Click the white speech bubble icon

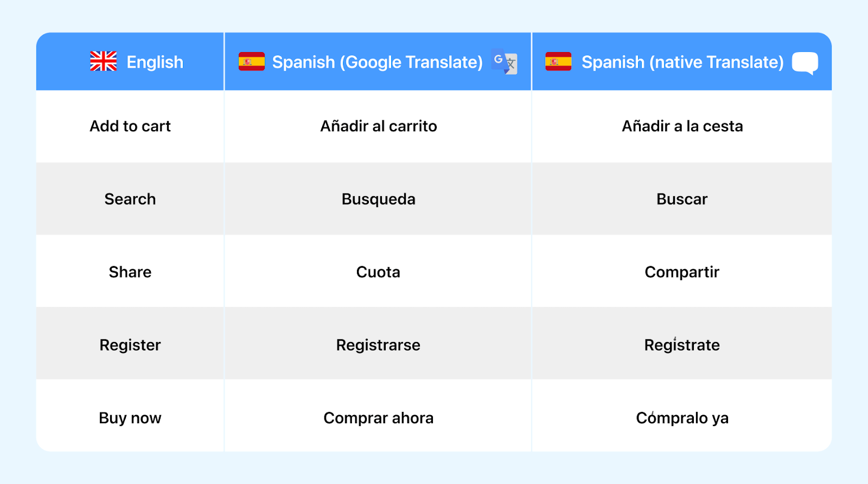pyautogui.click(x=805, y=63)
